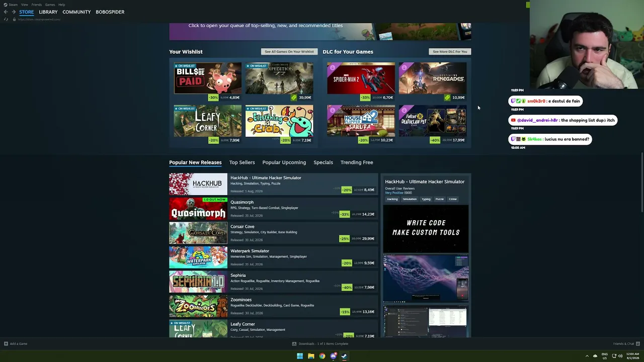Open the Quasimorph row in new releases

click(273, 209)
